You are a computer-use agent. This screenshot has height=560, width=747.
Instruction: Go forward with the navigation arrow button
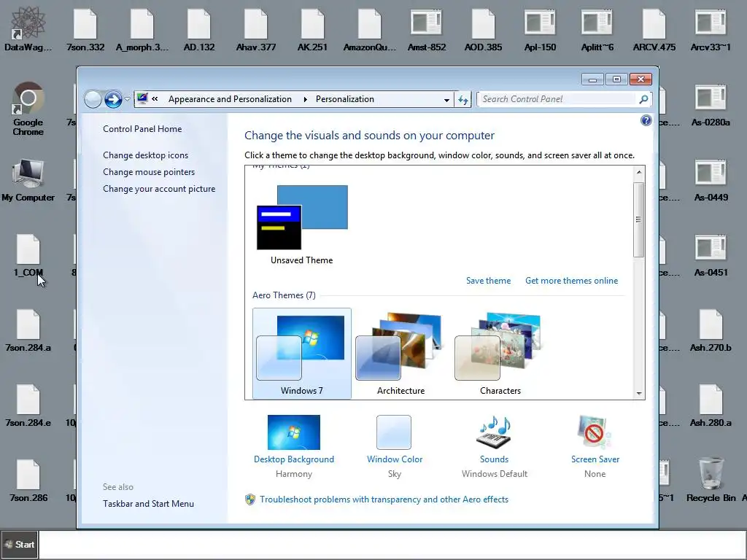113,99
